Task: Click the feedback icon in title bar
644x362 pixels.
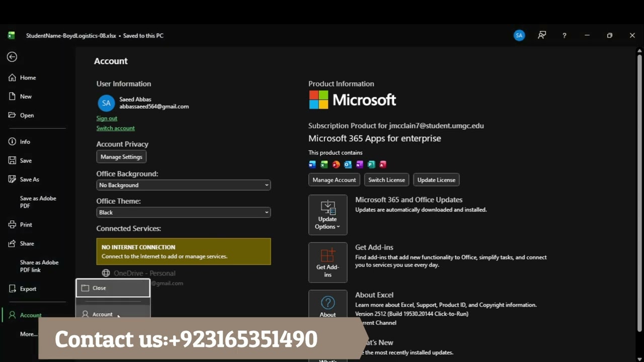Action: coord(542,35)
